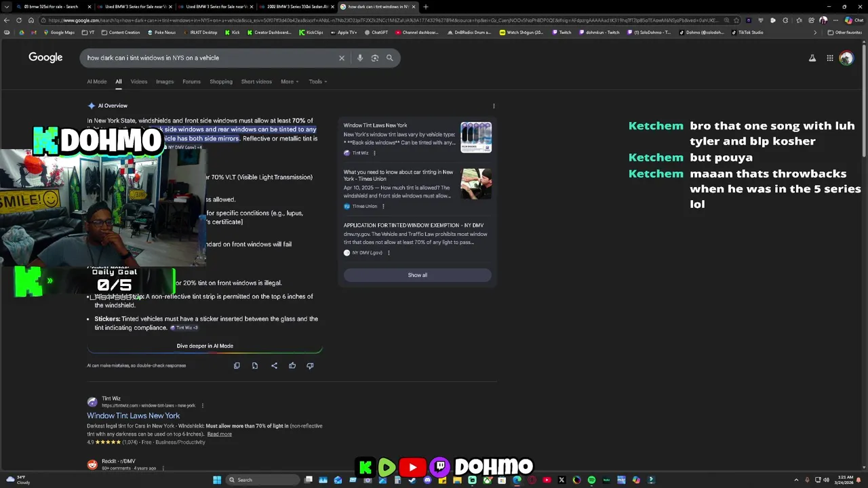Viewport: 868px width, 488px height.
Task: Open the Windows Start menu
Action: coord(217,480)
